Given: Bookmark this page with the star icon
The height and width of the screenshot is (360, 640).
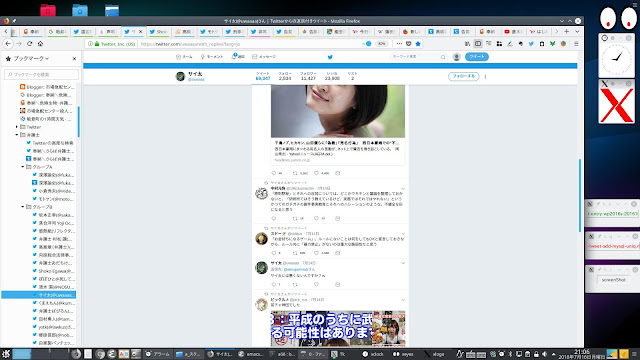Looking at the screenshot, I should click(x=418, y=44).
